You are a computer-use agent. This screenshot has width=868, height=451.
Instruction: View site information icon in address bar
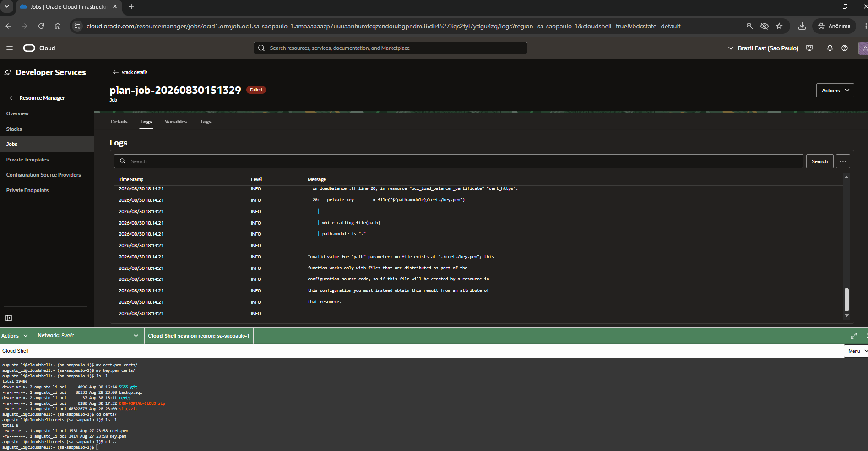coord(77,26)
